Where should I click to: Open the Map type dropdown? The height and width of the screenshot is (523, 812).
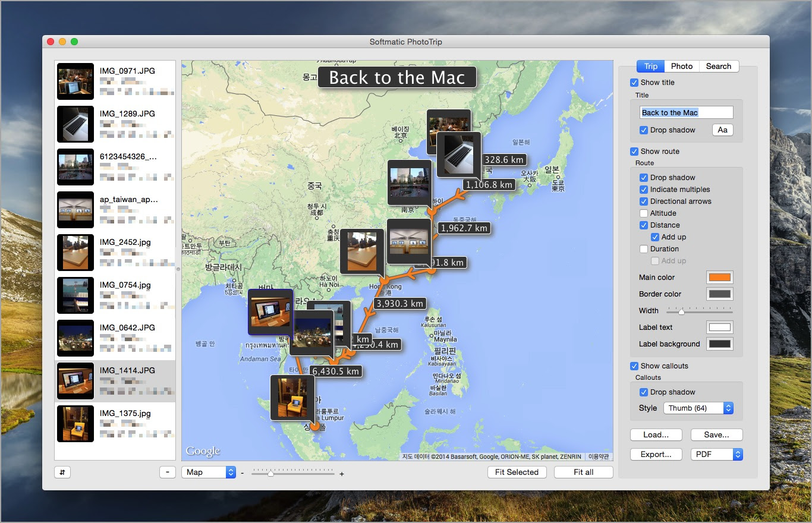point(209,472)
